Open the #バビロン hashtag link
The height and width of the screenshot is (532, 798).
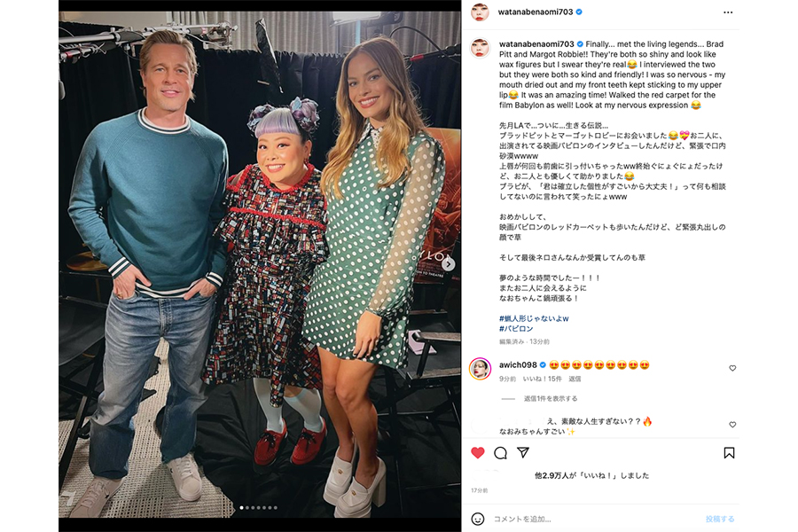pos(516,329)
